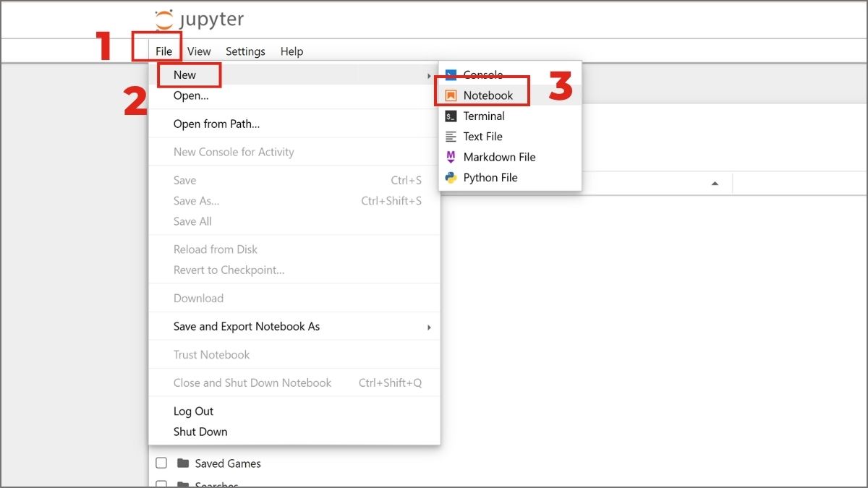Viewport: 868px width, 488px height.
Task: Click arrow beside New menu entry
Action: pos(430,75)
